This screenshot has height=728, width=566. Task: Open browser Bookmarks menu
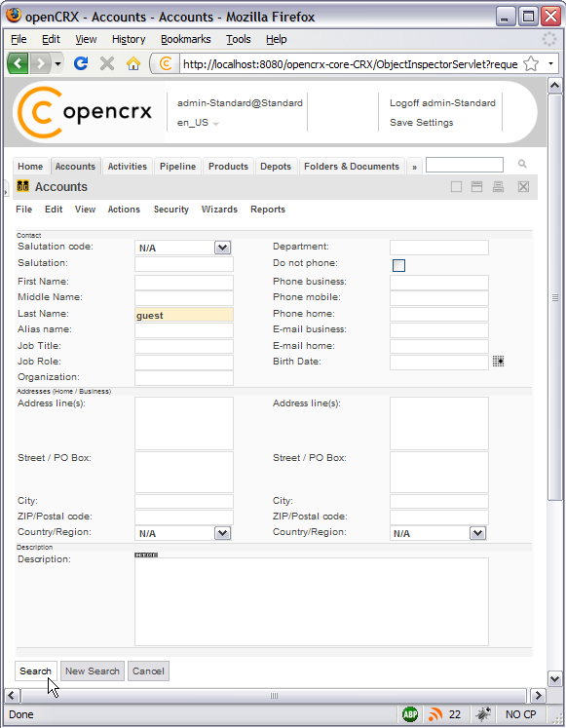(x=185, y=39)
